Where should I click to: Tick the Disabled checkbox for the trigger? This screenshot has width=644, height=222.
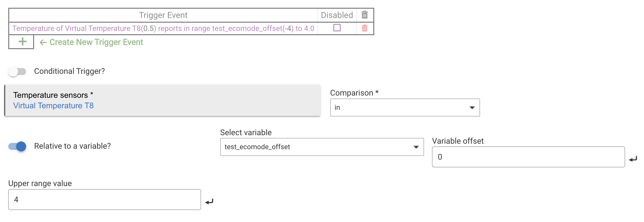337,28
